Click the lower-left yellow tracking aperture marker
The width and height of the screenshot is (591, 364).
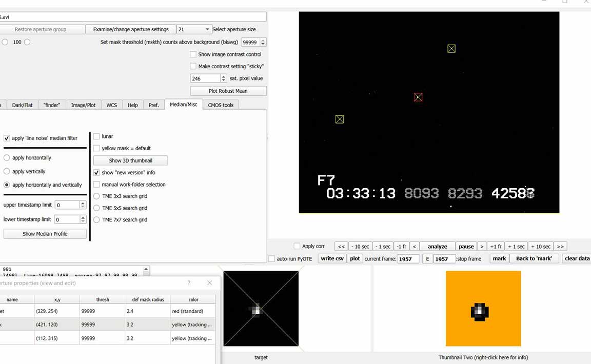point(339,119)
